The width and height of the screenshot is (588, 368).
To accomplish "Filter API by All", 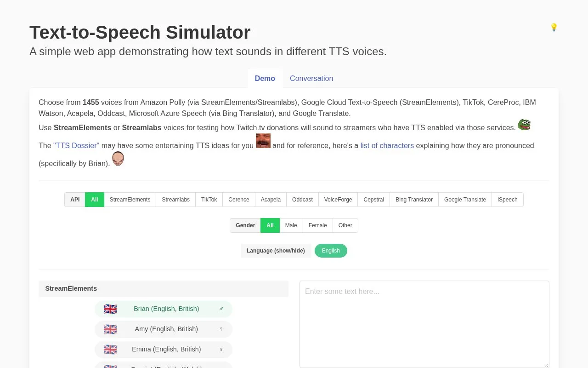I will [95, 200].
